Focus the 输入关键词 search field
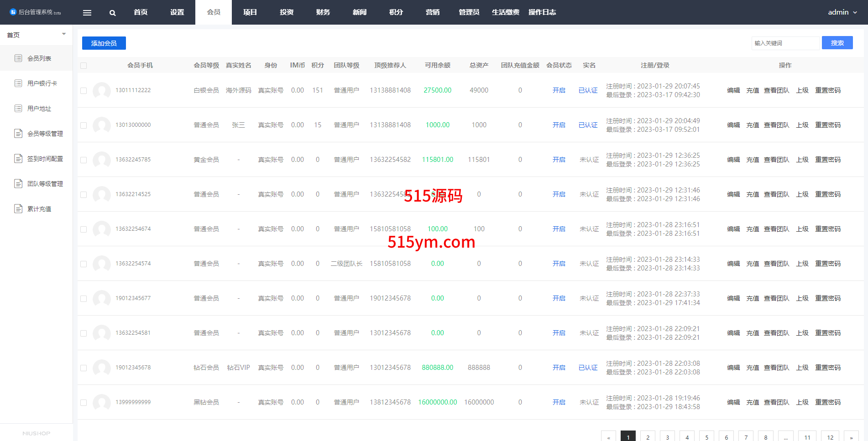Viewport: 868px width, 441px height. (x=785, y=43)
